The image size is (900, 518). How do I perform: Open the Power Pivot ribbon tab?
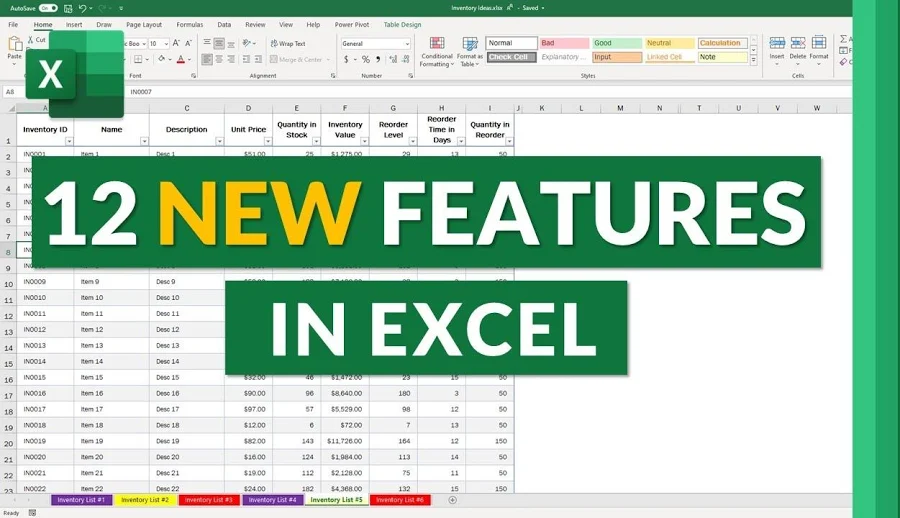click(352, 25)
